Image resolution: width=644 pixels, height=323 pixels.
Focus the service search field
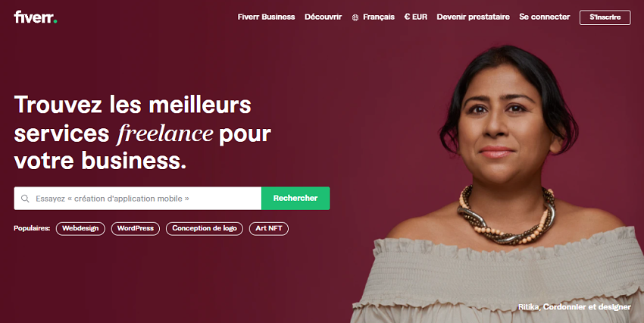click(138, 199)
